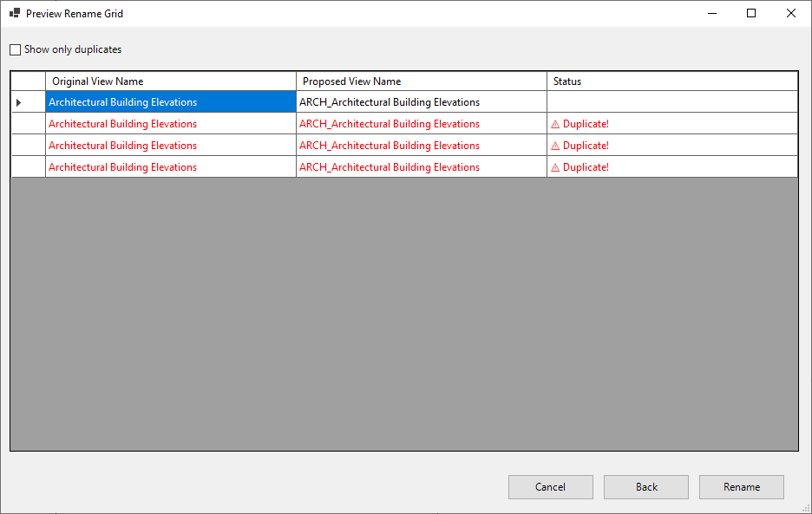The width and height of the screenshot is (812, 514).
Task: Sort by the Status column header
Action: [x=671, y=81]
